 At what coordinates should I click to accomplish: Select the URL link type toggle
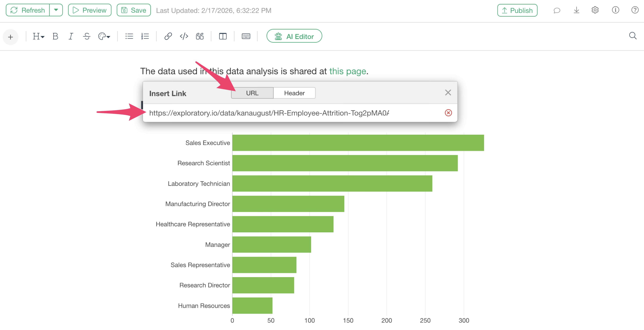point(252,93)
